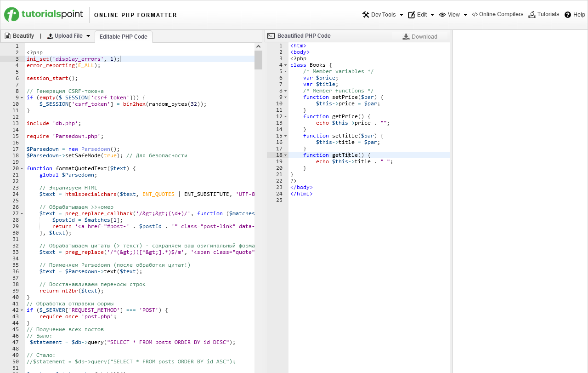Select the Beautified PHP Code panel header

point(304,36)
